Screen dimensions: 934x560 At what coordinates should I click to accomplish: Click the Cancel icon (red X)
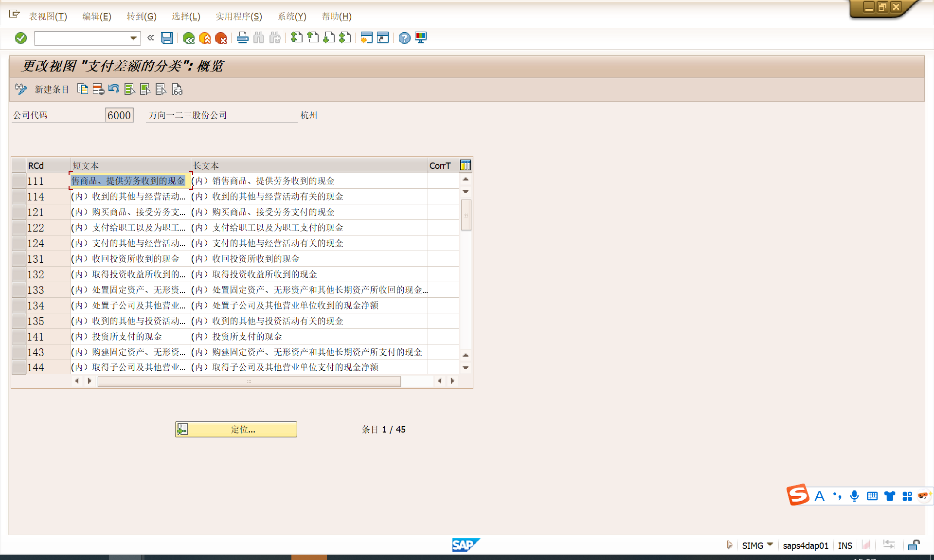(222, 38)
